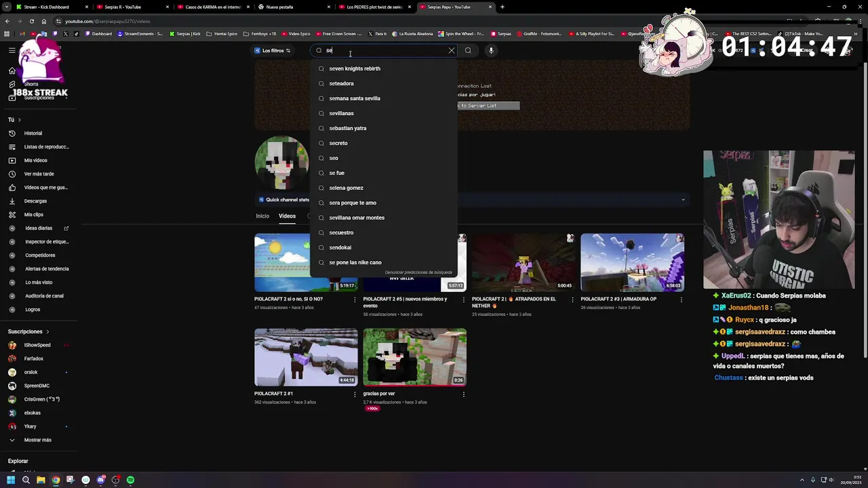The image size is (868, 488).
Task: Open Chrome from the taskbar
Action: [56, 480]
